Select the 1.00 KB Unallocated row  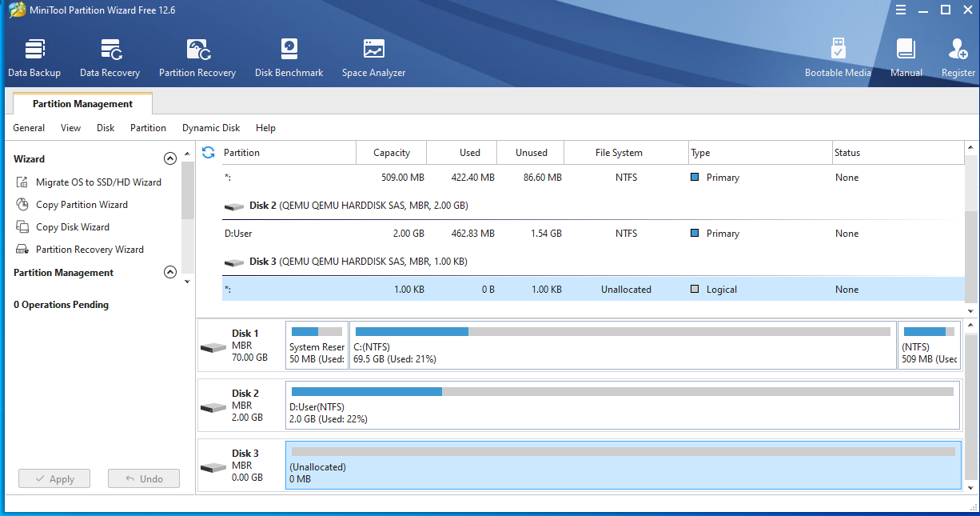click(x=593, y=290)
